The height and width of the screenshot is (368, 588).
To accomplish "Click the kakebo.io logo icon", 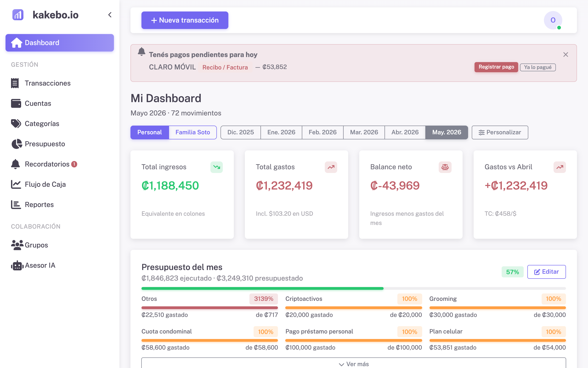I will pos(18,14).
